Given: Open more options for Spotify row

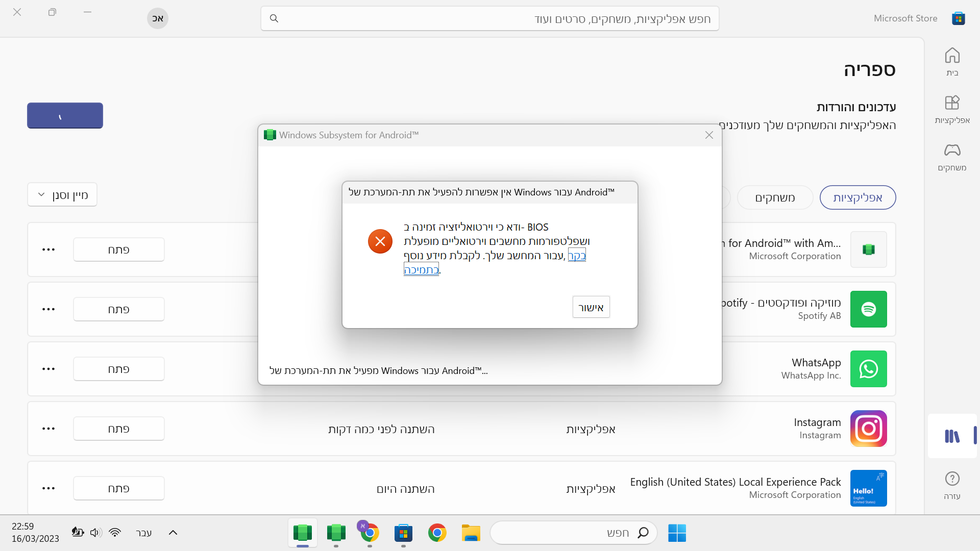Looking at the screenshot, I should click(48, 309).
